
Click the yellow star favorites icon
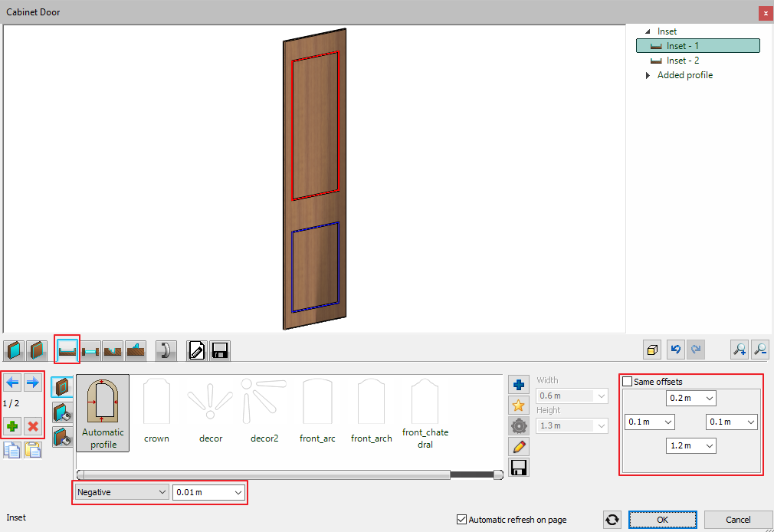519,405
